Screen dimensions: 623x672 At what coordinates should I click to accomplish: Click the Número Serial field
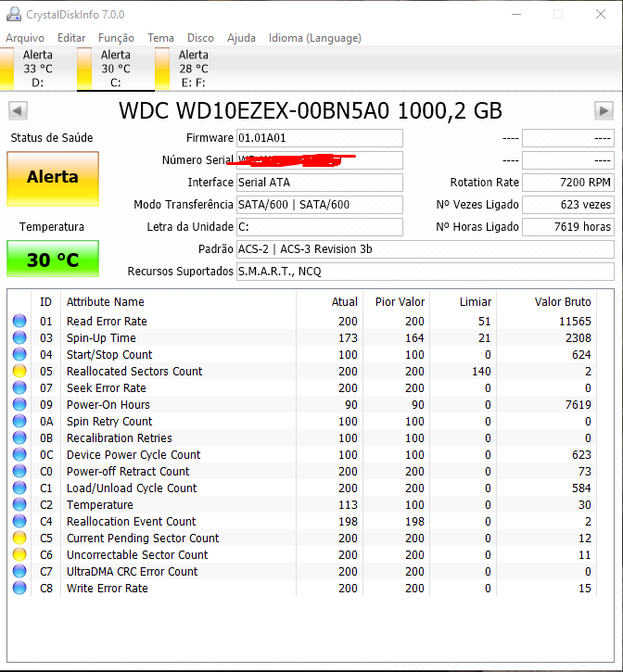(x=320, y=160)
